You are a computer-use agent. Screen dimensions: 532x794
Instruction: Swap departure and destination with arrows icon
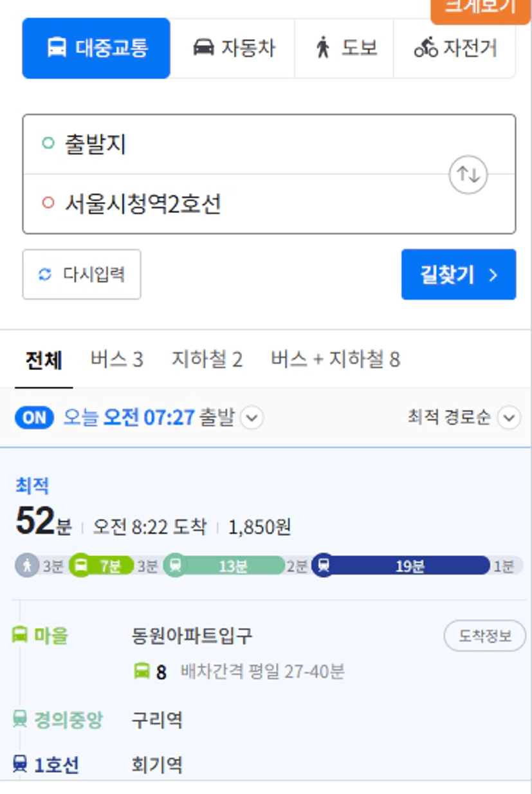[468, 174]
